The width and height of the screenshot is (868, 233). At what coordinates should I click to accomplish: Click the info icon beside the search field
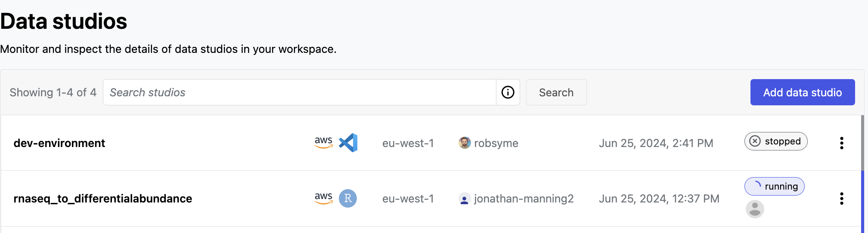[508, 92]
